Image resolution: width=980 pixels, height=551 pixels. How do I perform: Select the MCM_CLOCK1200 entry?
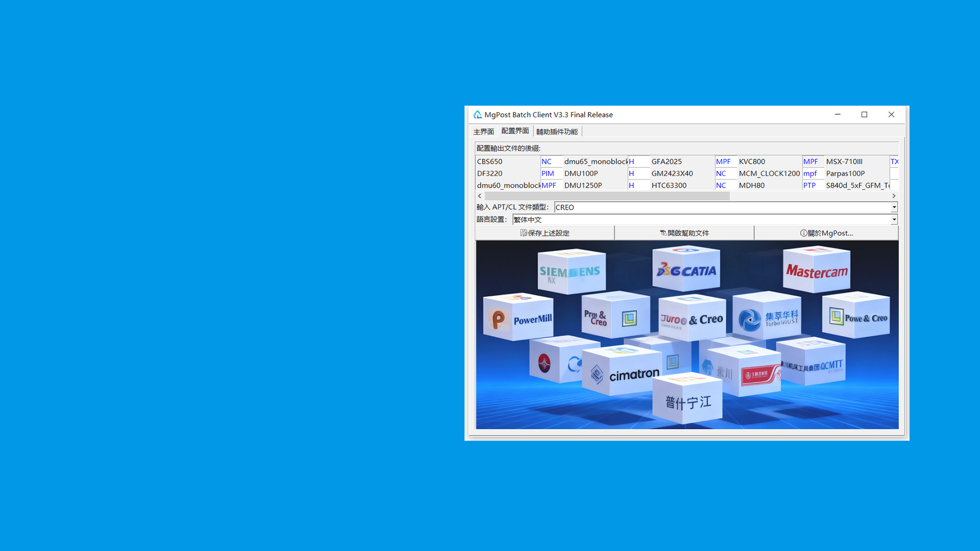(x=770, y=173)
